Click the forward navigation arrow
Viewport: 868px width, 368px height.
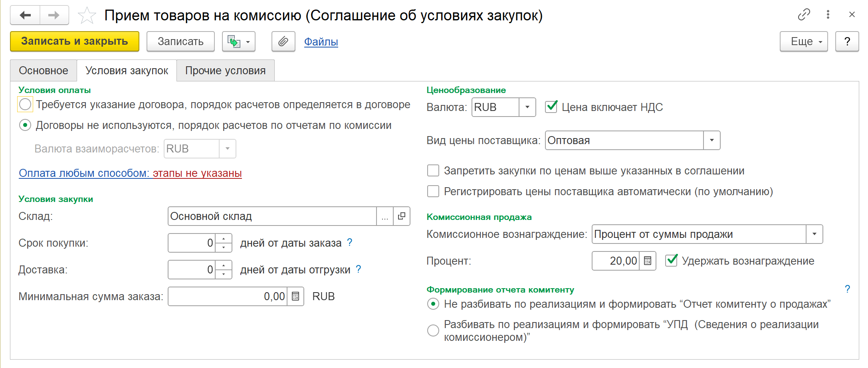point(54,15)
